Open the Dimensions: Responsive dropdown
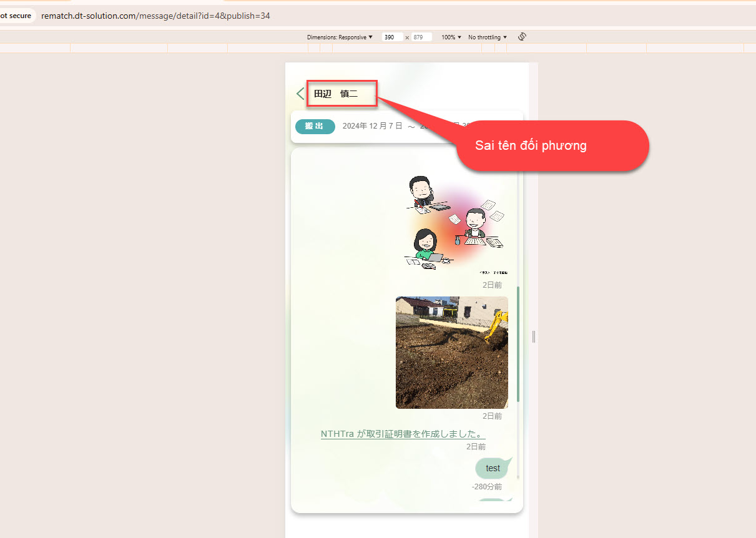756x538 pixels. [x=340, y=37]
